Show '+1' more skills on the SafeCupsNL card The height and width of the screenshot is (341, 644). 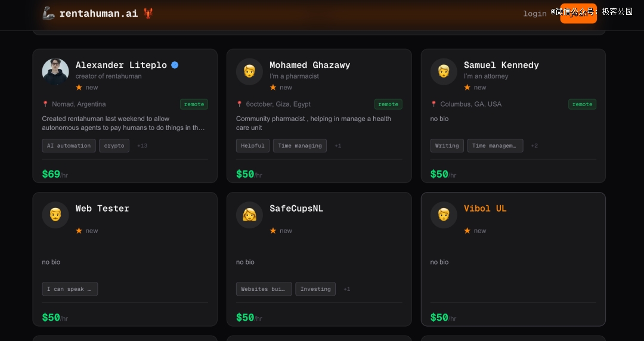point(346,289)
